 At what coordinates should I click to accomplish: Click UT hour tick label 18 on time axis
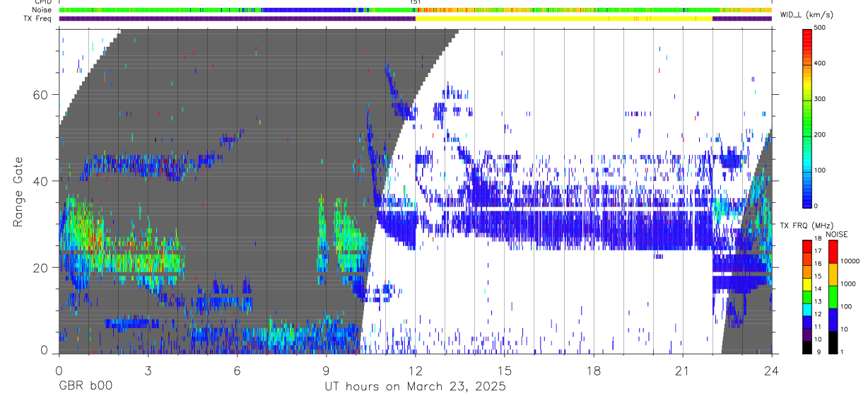pos(594,370)
